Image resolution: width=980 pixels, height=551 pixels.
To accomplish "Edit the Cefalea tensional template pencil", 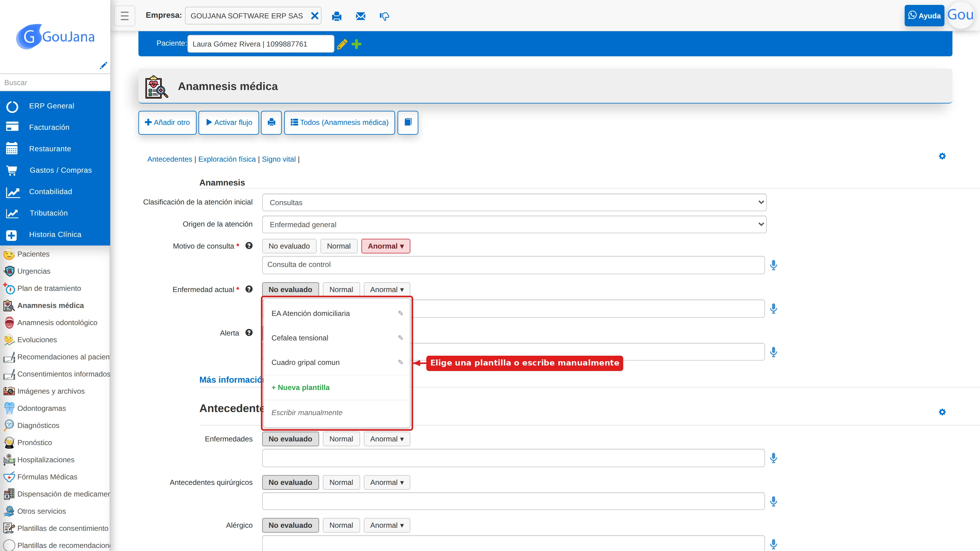I will (401, 338).
